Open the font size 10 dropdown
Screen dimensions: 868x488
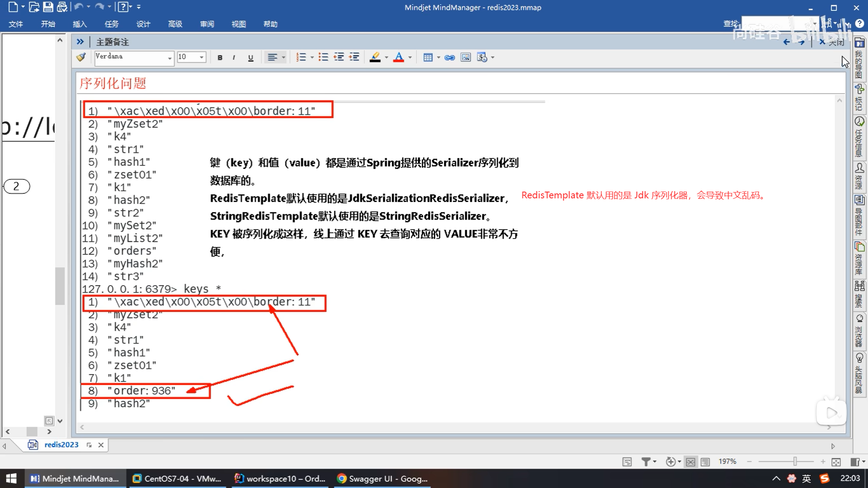pos(202,57)
